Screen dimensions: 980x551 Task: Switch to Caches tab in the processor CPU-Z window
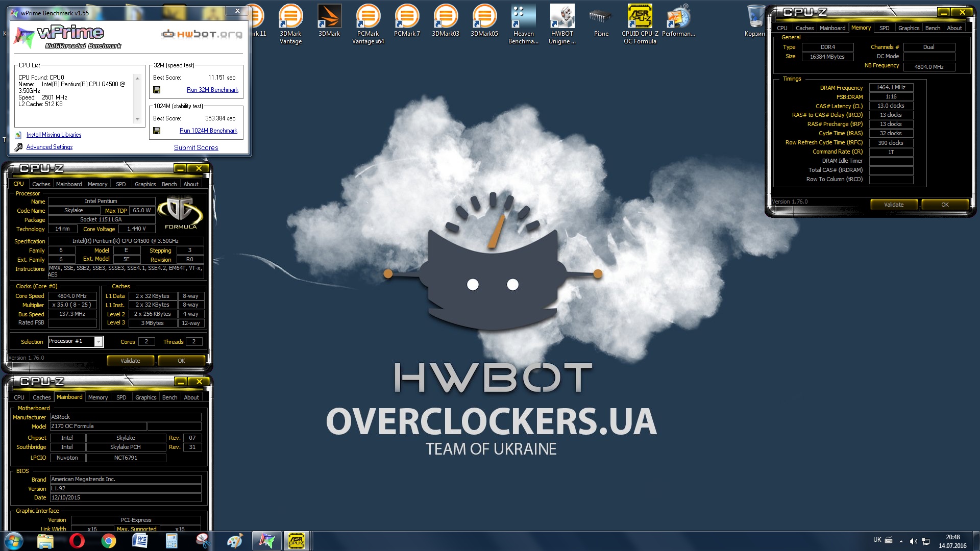tap(41, 184)
